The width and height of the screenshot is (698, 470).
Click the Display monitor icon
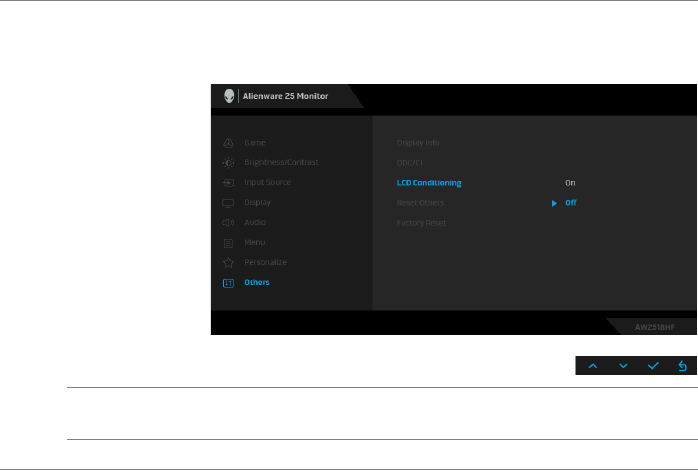pos(228,203)
